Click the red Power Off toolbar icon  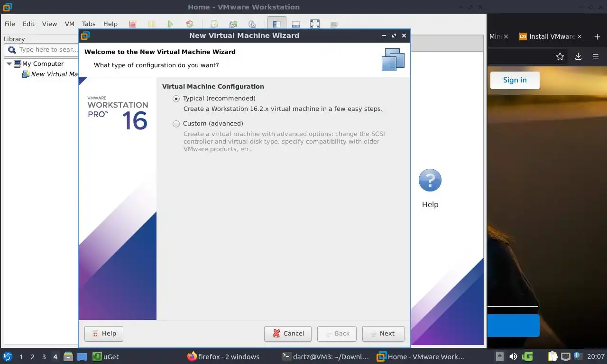pyautogui.click(x=133, y=24)
